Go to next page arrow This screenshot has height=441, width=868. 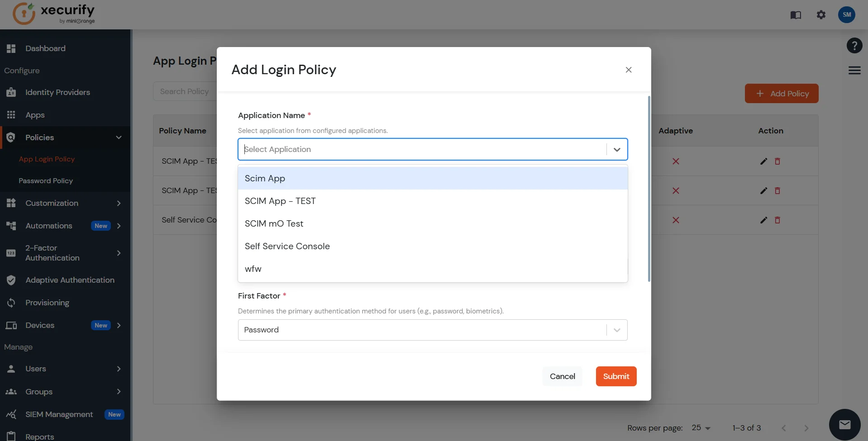pyautogui.click(x=806, y=428)
